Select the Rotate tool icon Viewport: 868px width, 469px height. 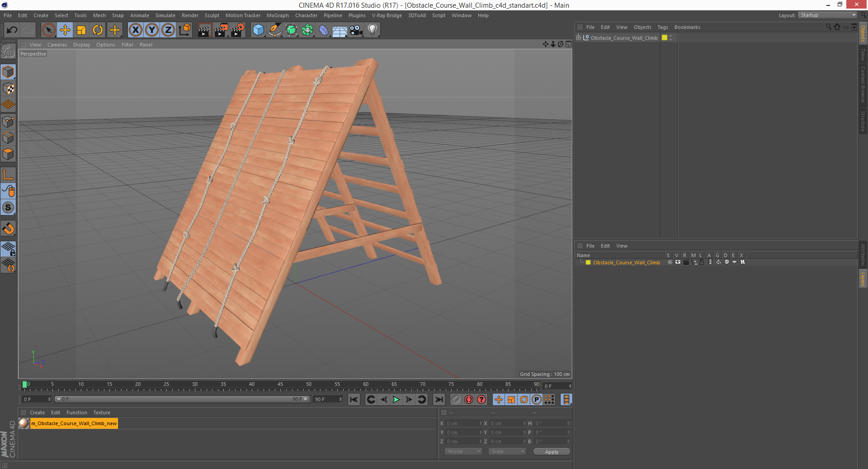tap(98, 30)
